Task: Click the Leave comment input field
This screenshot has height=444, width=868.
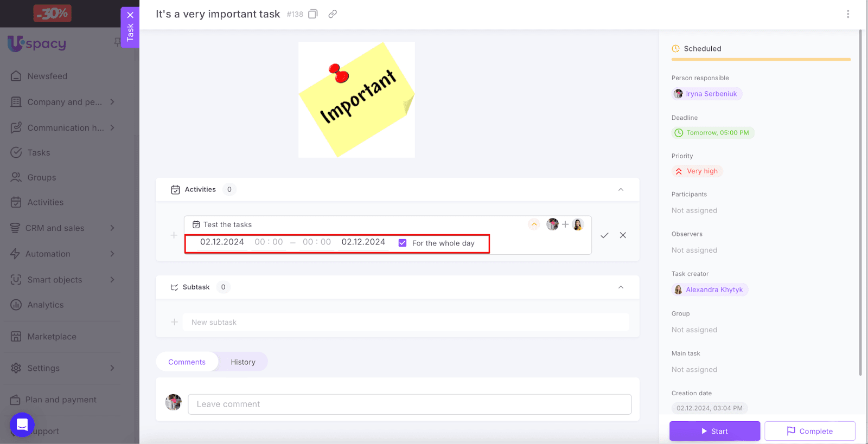Action: pos(409,404)
